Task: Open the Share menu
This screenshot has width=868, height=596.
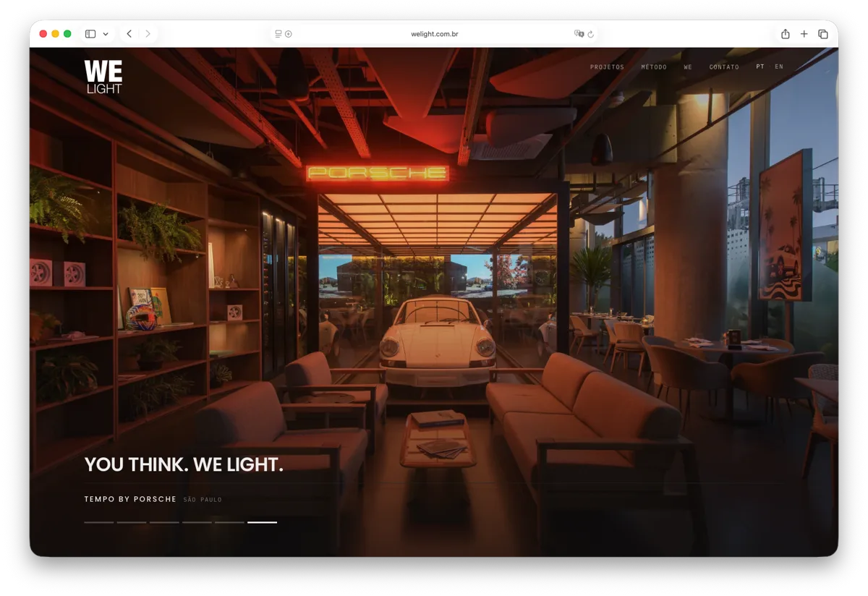Action: pos(786,34)
